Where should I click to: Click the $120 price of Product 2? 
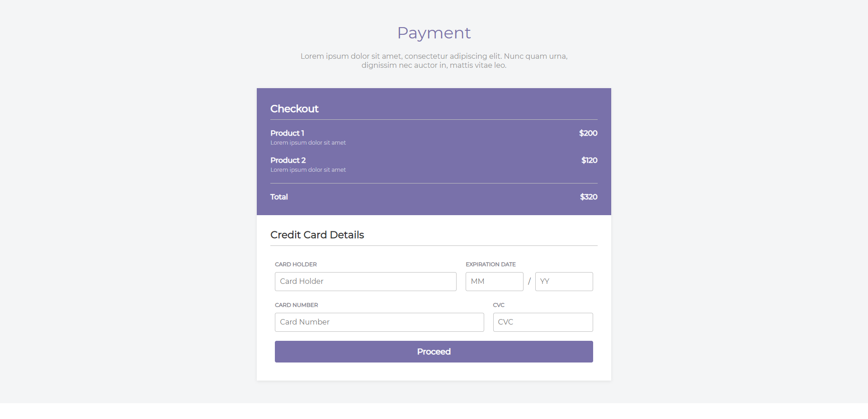coord(589,160)
